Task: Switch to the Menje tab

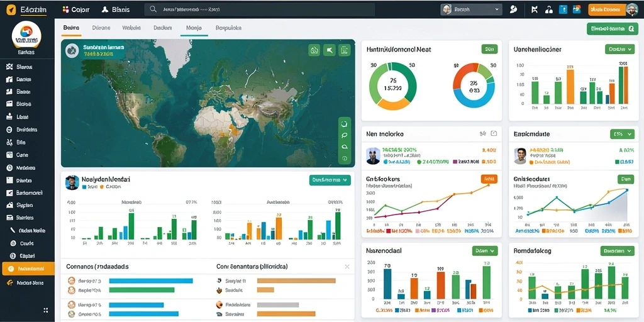Action: 194,28
